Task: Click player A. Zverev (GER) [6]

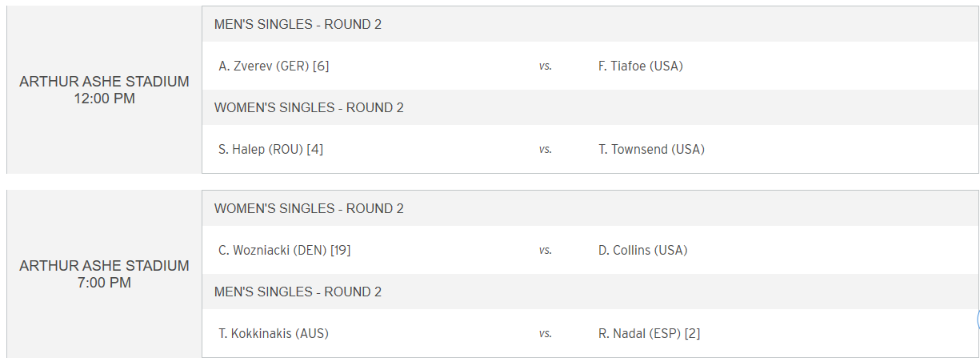Action: click(x=274, y=66)
